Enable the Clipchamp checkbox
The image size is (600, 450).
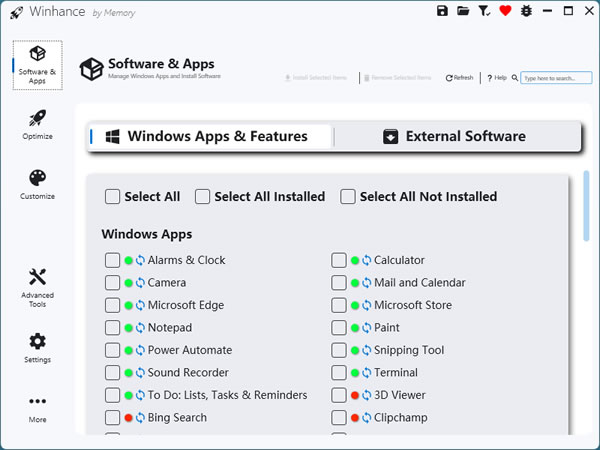point(339,418)
